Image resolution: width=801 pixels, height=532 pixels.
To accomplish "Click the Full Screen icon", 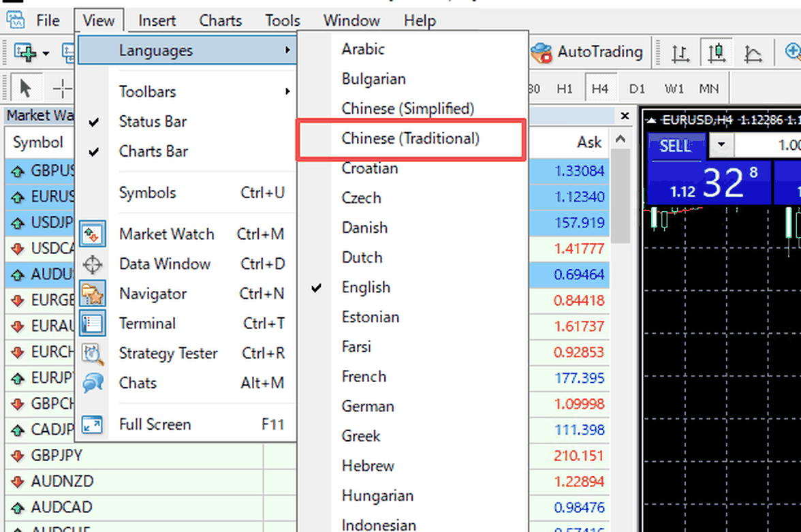I will pos(93,424).
